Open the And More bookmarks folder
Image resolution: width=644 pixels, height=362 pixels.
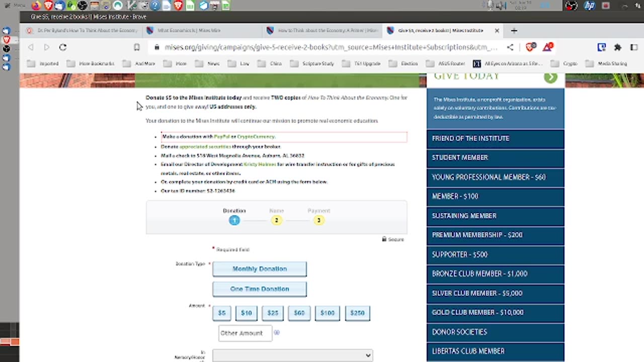tap(139, 64)
